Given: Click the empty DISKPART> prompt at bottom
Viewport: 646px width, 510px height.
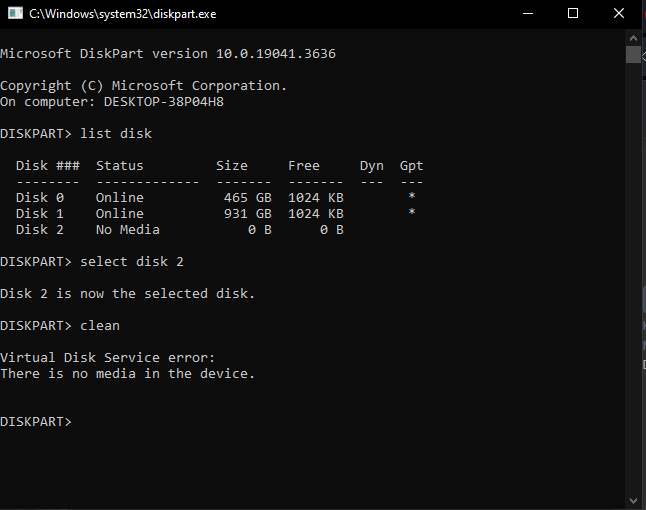Looking at the screenshot, I should coord(36,422).
